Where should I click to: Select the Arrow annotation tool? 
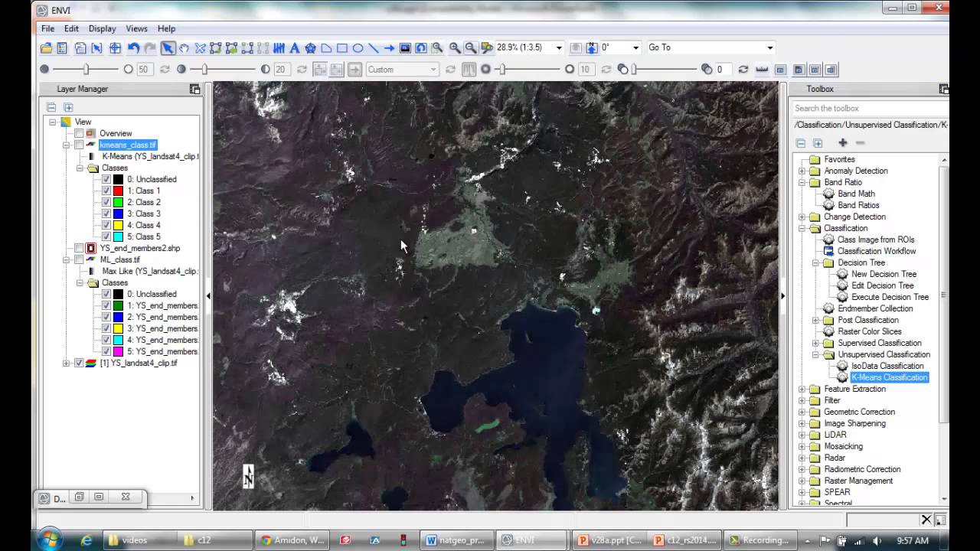[389, 48]
